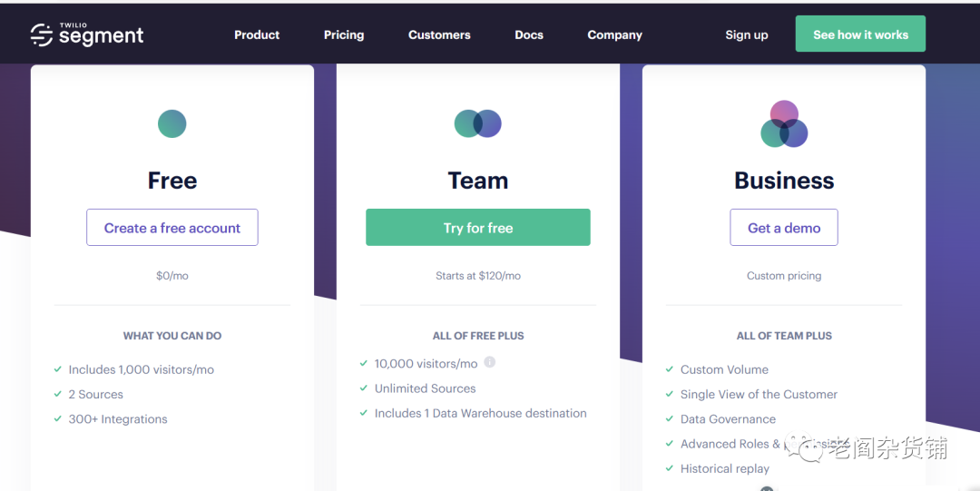The image size is (980, 491).
Task: Click the 300+ Integrations item
Action: click(x=118, y=419)
